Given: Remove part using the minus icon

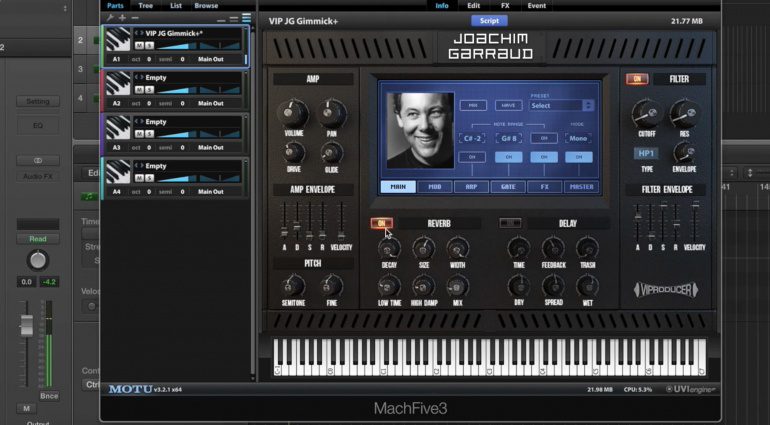Looking at the screenshot, I should (x=135, y=18).
